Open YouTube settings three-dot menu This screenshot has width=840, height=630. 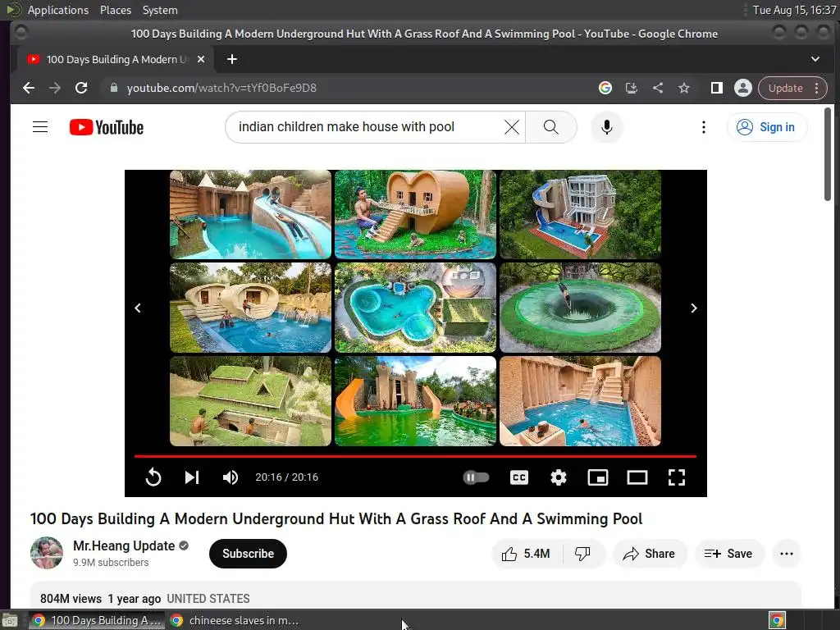pos(703,127)
